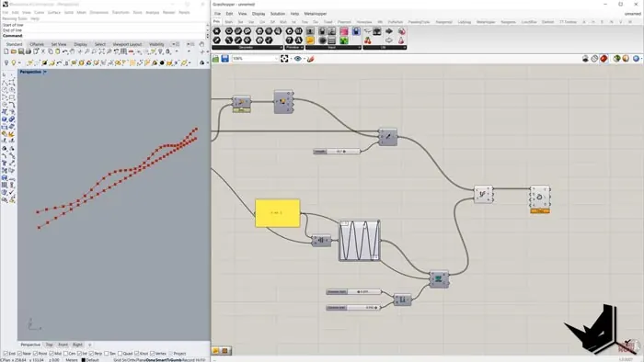Expand the Geometry group bar in Params
644x362 pixels.
pos(247,48)
